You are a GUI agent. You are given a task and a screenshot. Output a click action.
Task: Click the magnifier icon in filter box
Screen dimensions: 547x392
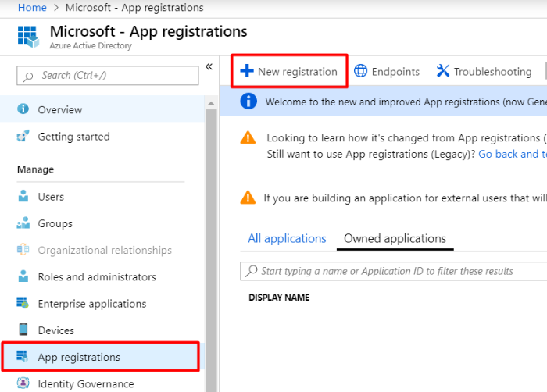(x=251, y=271)
